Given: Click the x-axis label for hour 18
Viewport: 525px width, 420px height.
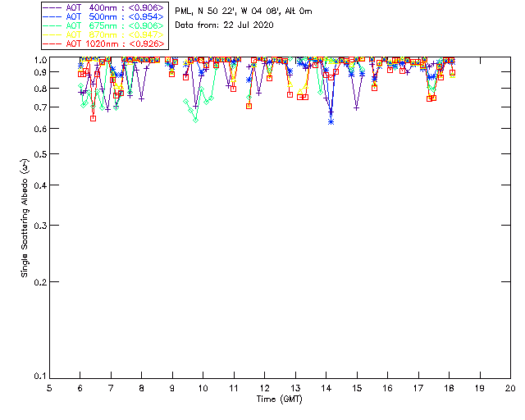Looking at the screenshot, I should pyautogui.click(x=449, y=388).
